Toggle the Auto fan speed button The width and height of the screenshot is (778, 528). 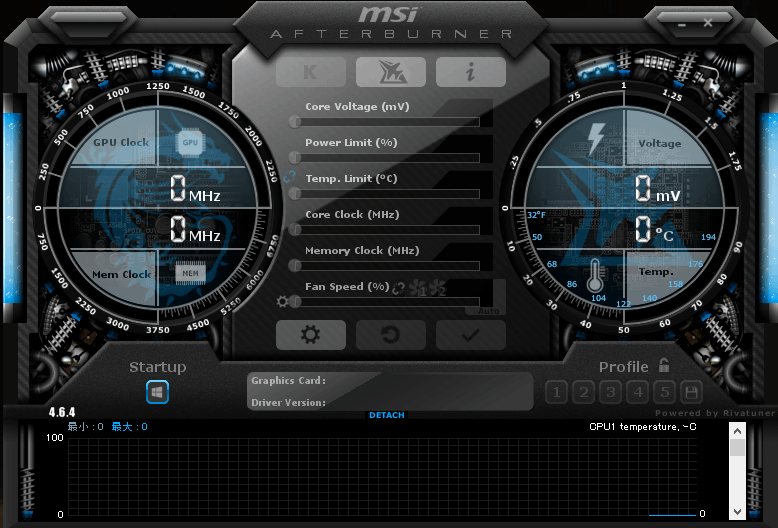point(488,311)
